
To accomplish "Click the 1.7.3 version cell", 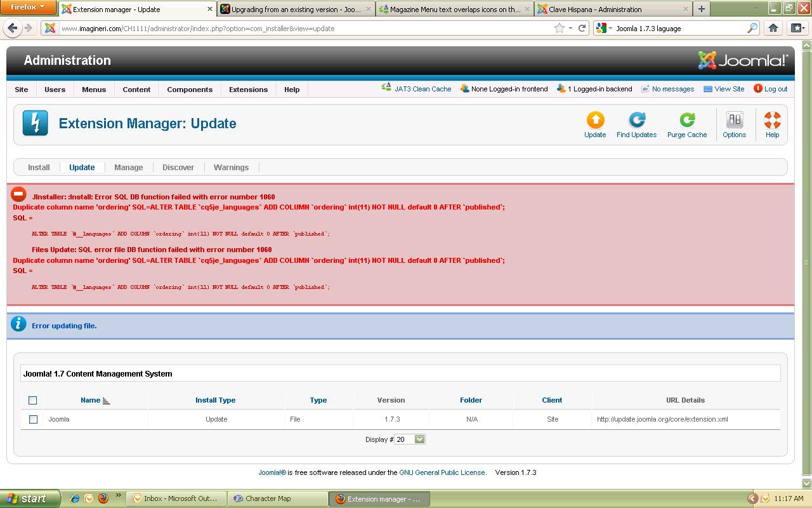I will pyautogui.click(x=392, y=419).
